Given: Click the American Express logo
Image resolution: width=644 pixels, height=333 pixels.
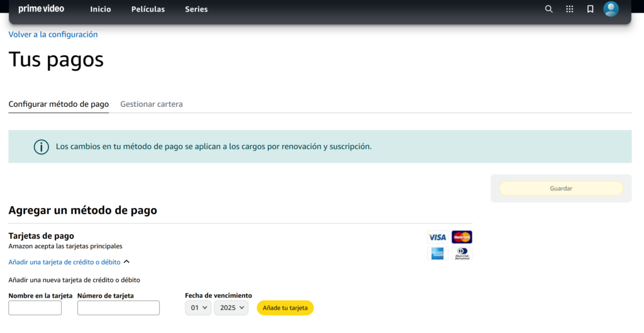Looking at the screenshot, I should click(437, 253).
